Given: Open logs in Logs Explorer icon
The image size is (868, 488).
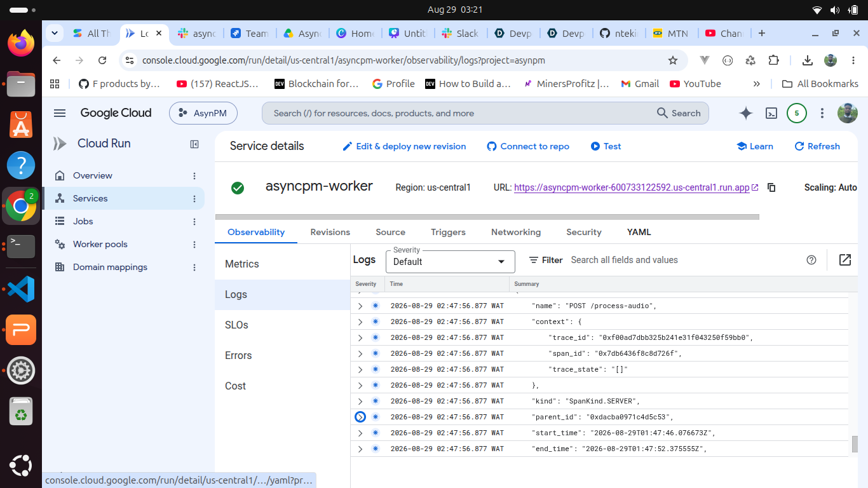Looking at the screenshot, I should click(x=845, y=260).
